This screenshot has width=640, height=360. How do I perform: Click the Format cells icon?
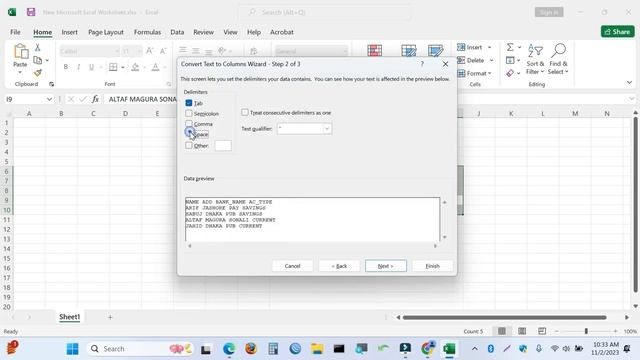pos(461,73)
